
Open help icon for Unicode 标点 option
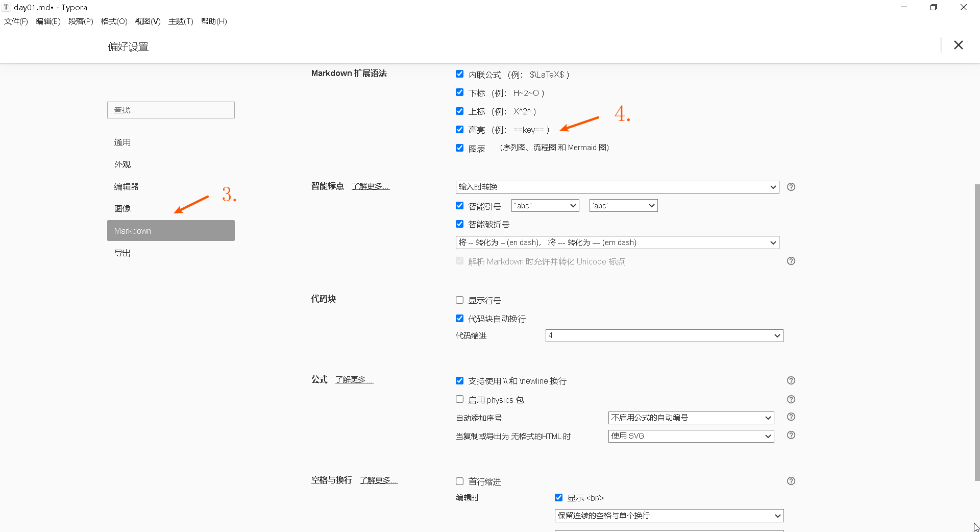pyautogui.click(x=791, y=261)
